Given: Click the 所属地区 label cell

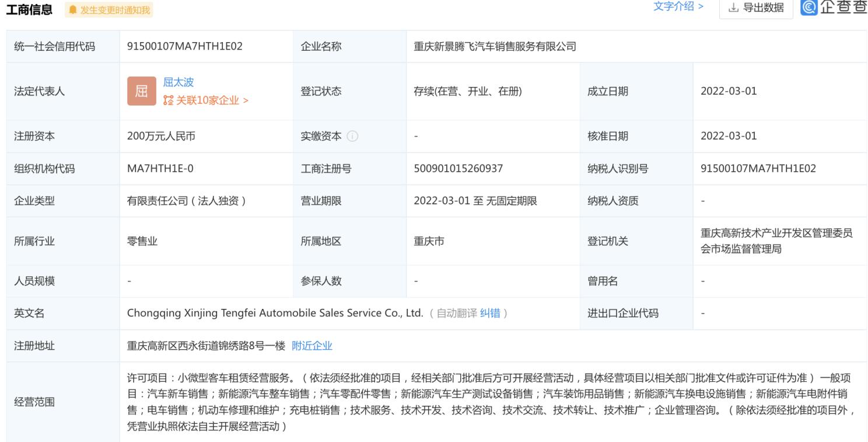Looking at the screenshot, I should (x=349, y=241).
